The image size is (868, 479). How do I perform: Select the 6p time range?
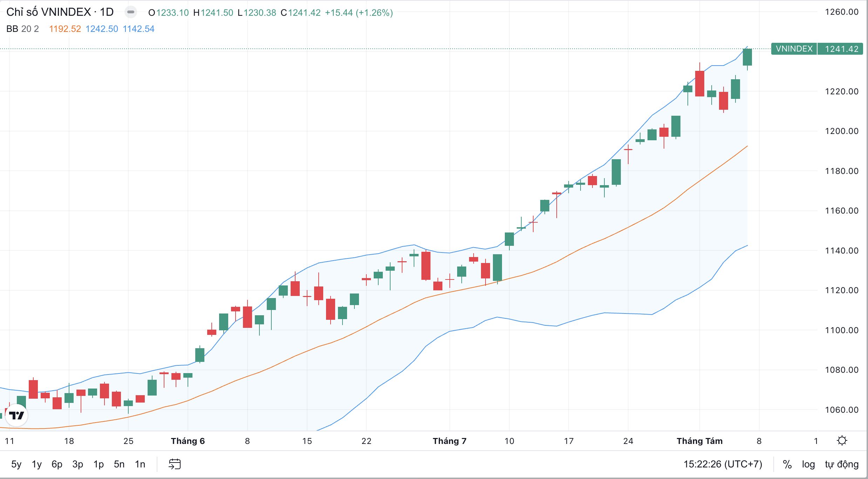tap(57, 464)
